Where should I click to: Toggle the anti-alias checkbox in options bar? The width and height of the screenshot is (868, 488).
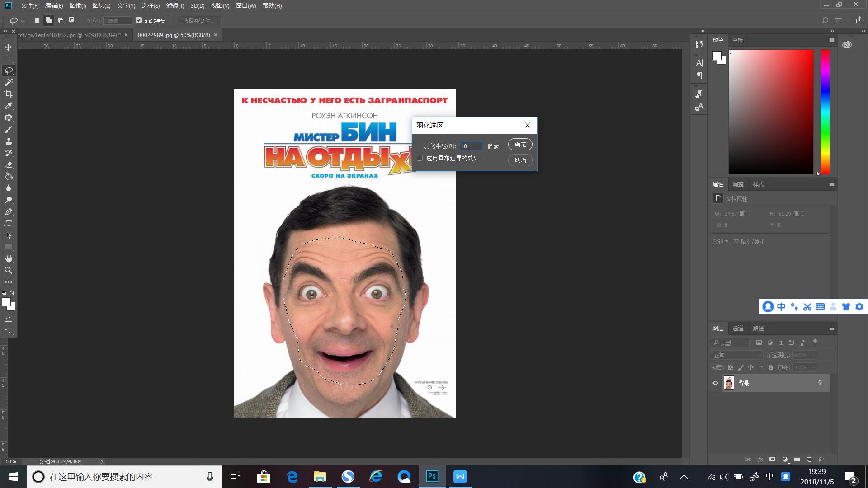point(139,20)
